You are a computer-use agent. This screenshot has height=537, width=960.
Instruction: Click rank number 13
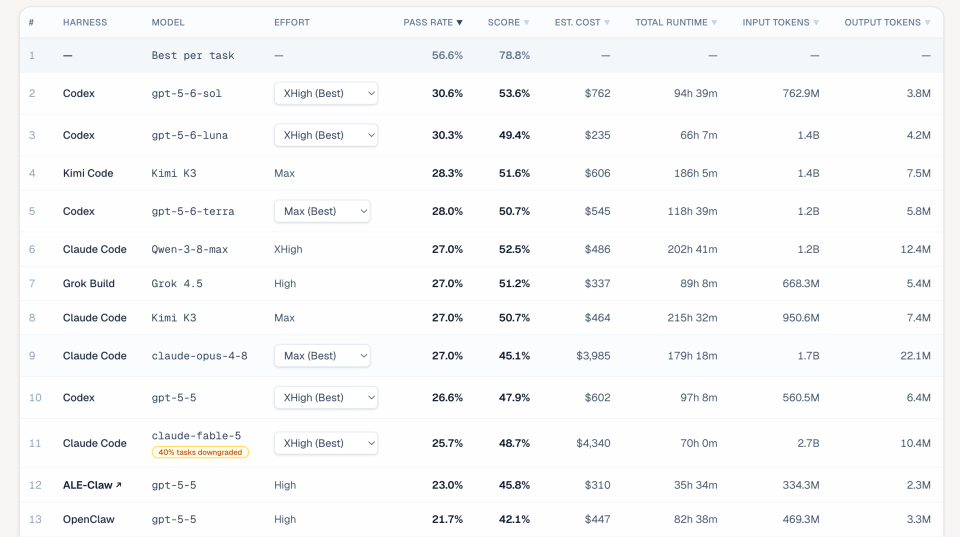[35, 519]
